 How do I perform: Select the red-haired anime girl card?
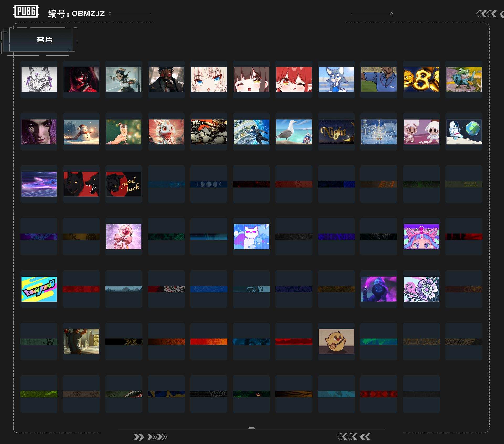294,79
